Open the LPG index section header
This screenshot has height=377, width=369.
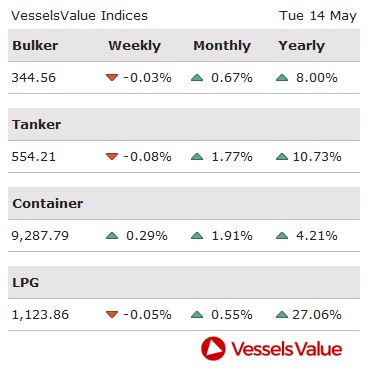point(26,282)
